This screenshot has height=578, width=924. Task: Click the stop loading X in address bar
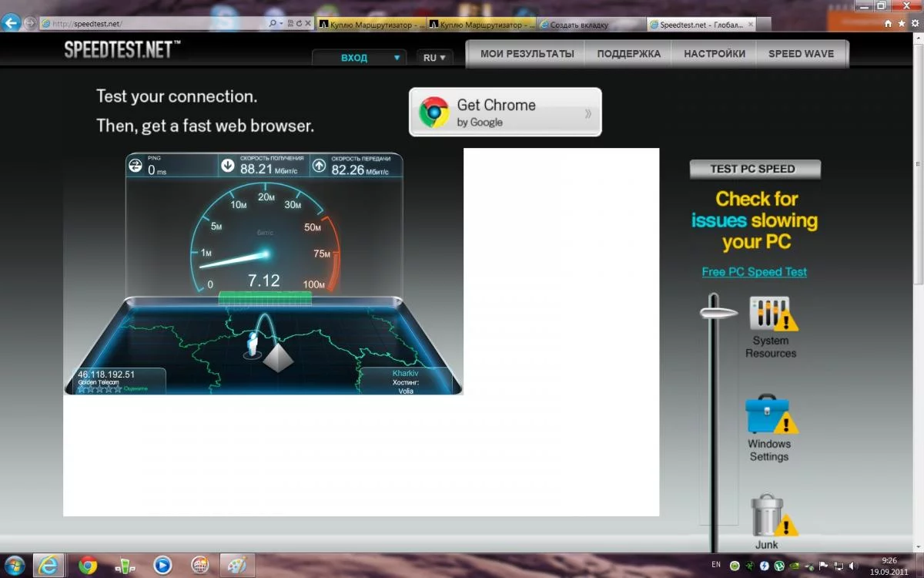click(308, 24)
